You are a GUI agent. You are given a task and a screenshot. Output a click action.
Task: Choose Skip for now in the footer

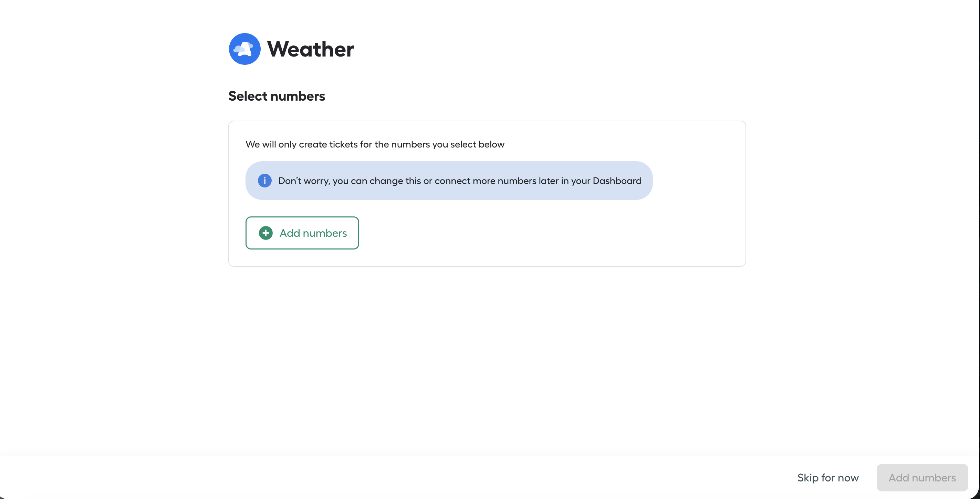(x=828, y=478)
